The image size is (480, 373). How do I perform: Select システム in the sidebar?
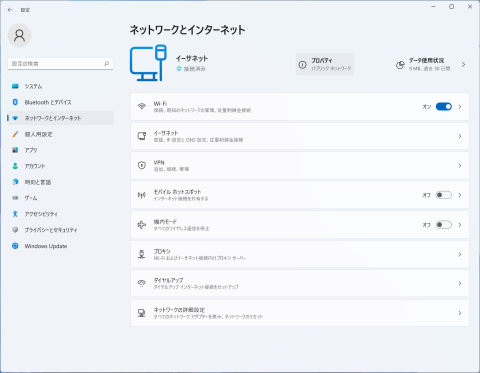(60, 86)
